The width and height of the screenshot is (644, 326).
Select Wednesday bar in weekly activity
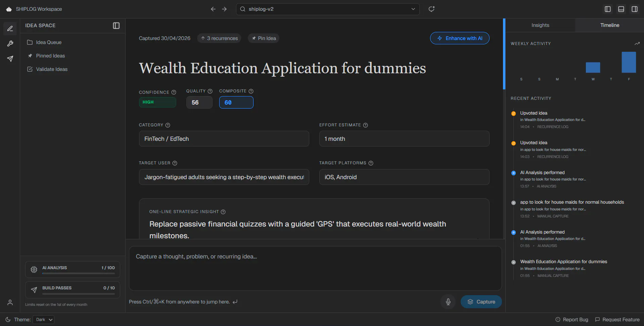click(593, 68)
